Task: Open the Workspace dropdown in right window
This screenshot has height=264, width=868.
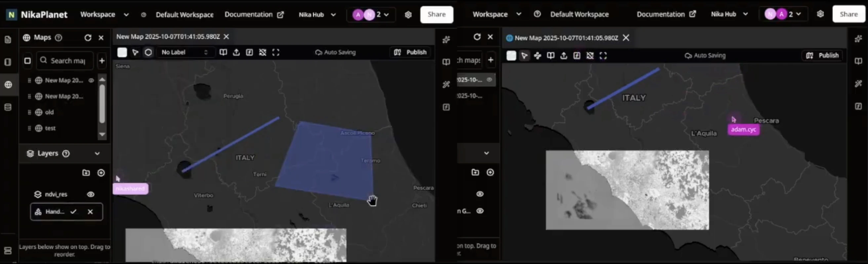Action: [497, 14]
